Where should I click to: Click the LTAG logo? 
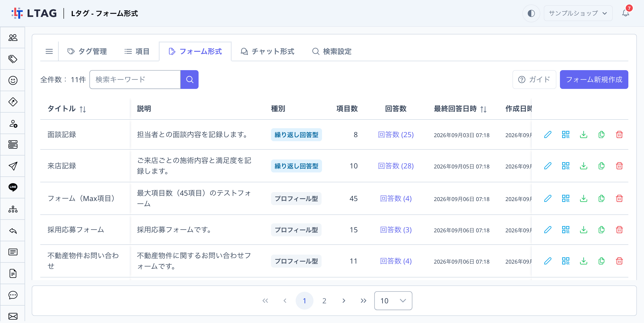pos(34,13)
